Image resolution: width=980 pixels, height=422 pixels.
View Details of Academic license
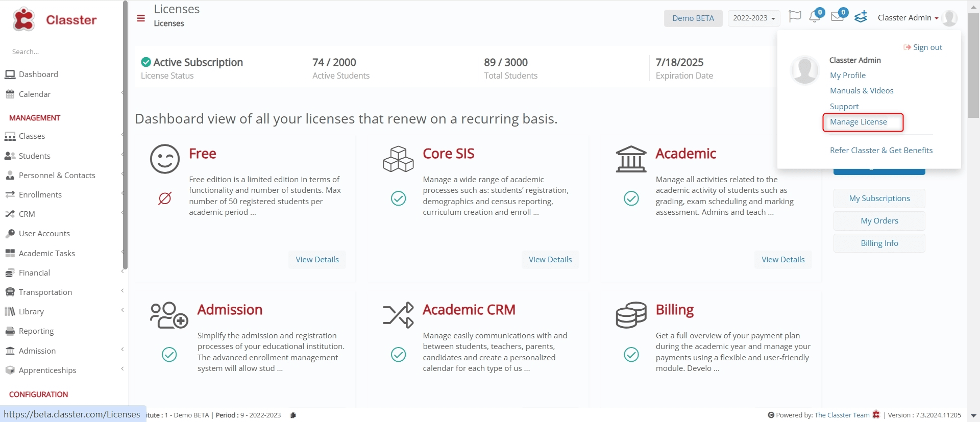pyautogui.click(x=783, y=260)
